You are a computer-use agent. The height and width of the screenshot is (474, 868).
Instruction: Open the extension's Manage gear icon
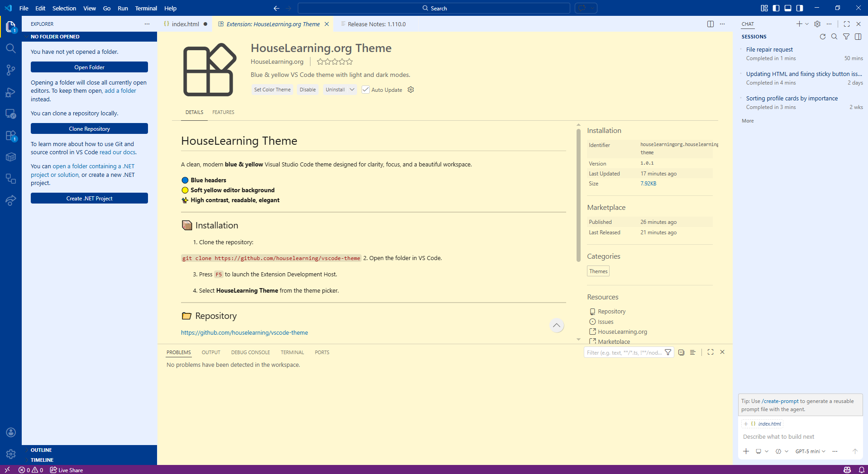tap(411, 90)
